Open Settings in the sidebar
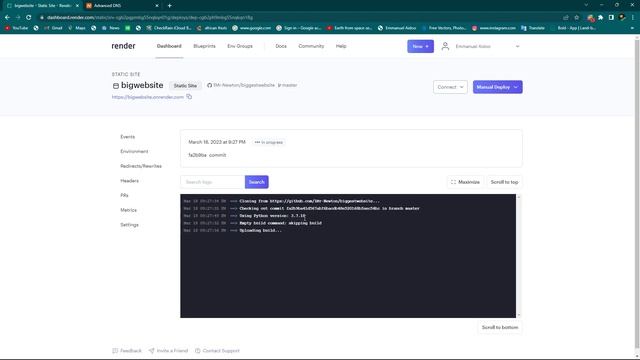Image resolution: width=640 pixels, height=360 pixels. click(x=129, y=225)
